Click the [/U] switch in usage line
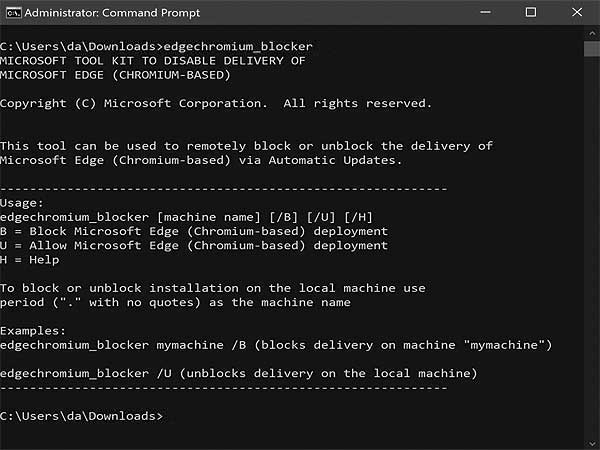This screenshot has height=450, width=600. [321, 217]
